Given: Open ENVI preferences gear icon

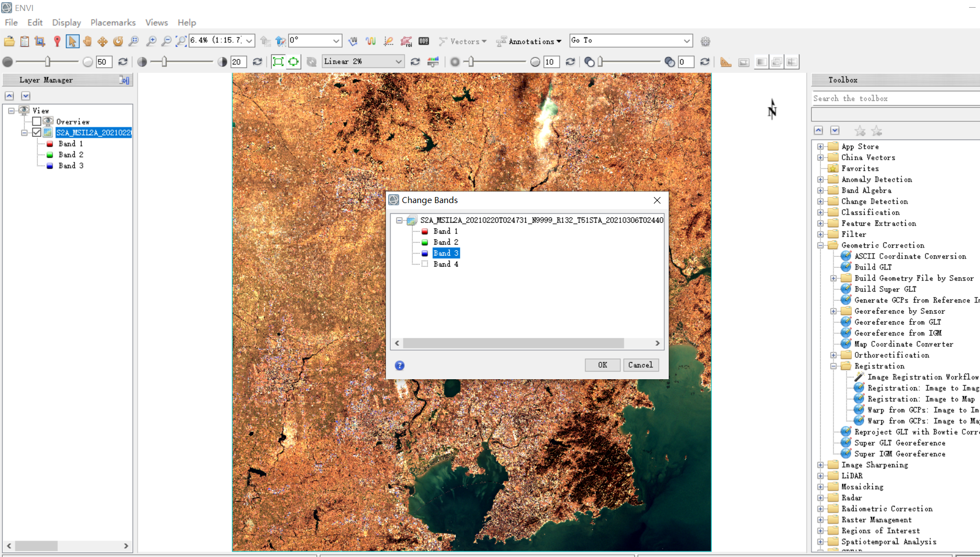Looking at the screenshot, I should [705, 41].
